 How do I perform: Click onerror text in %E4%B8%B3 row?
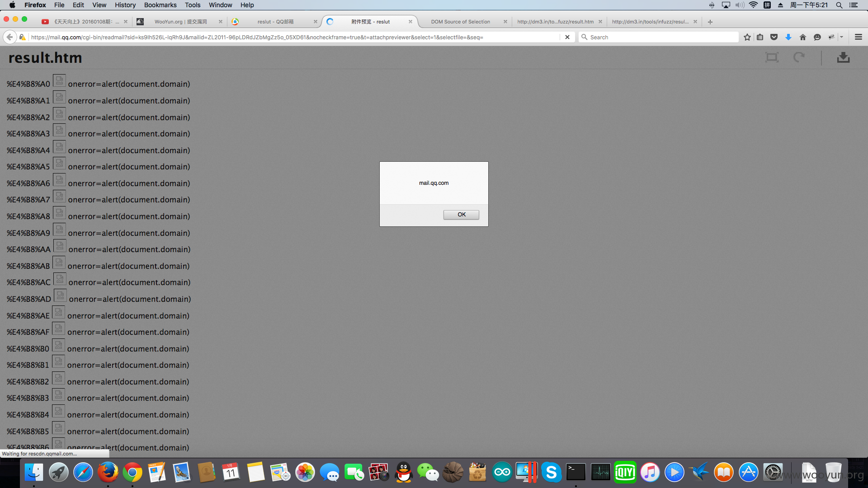point(128,398)
